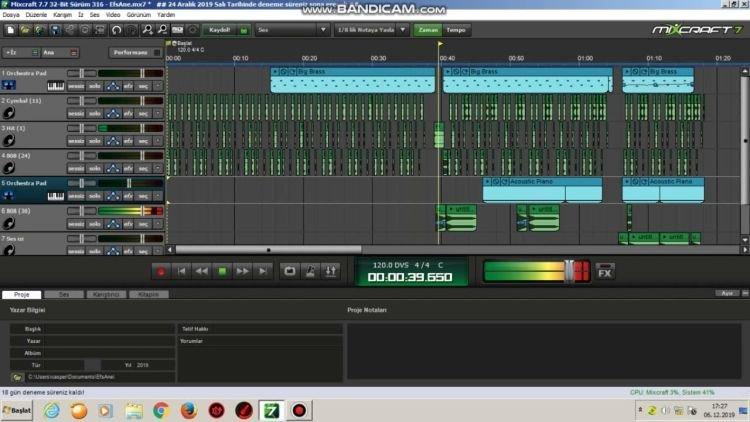Open Internet Explorer from the taskbar
Screen dimensions: 750x422
click(52, 411)
